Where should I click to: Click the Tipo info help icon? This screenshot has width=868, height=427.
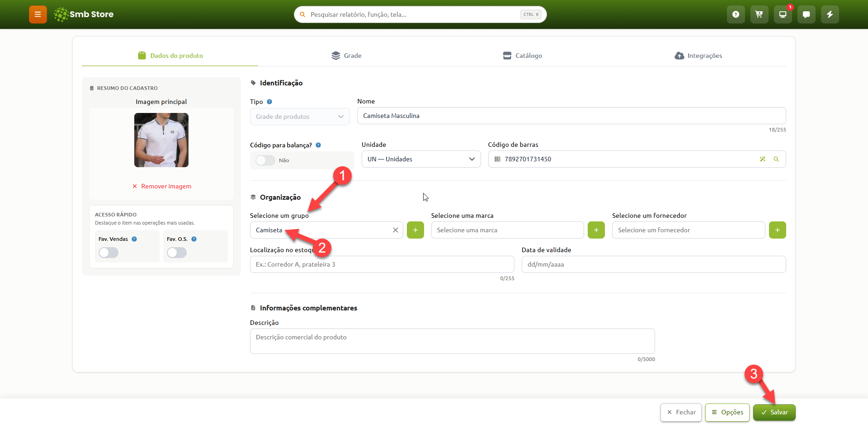click(x=269, y=102)
